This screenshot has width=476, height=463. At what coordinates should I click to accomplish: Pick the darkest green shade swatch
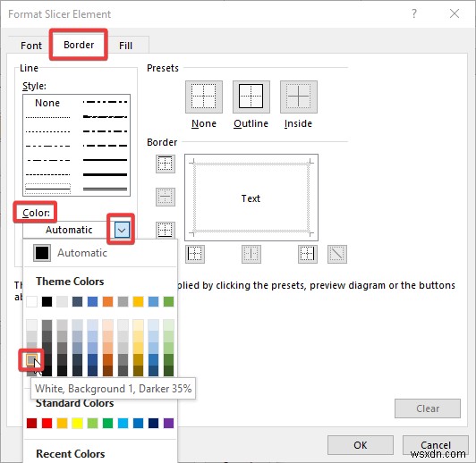point(168,371)
